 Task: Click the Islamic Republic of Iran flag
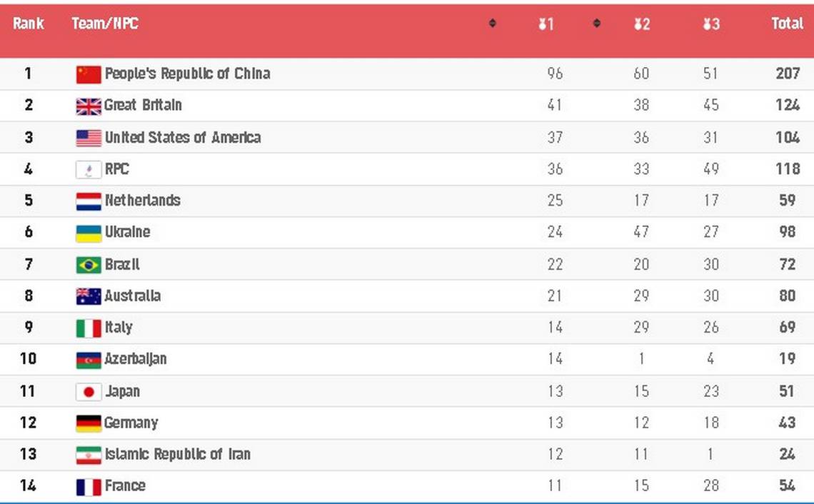click(x=89, y=455)
